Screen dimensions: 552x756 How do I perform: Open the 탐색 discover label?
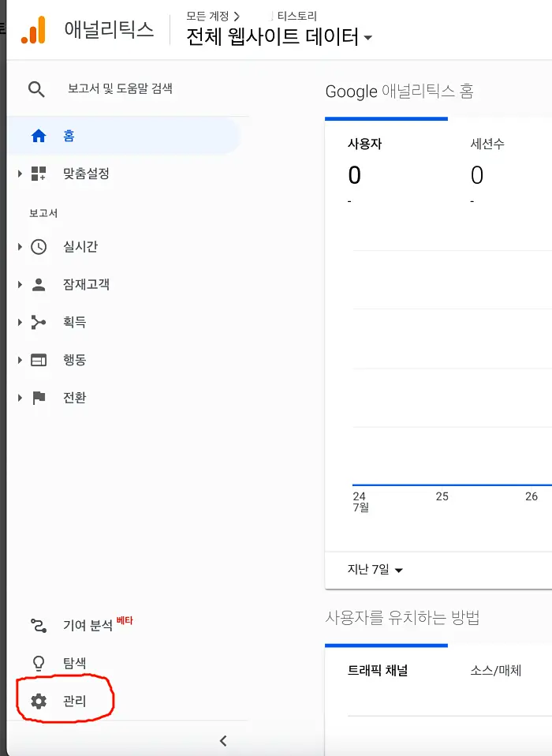[x=75, y=664]
